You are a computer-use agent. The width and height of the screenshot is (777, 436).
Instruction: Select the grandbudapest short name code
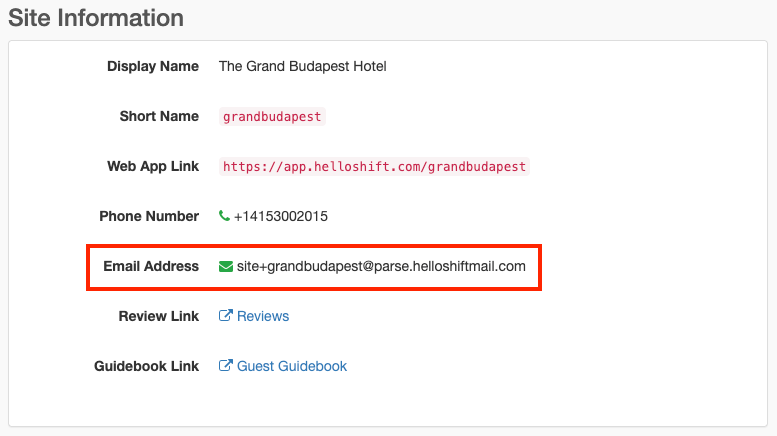[272, 116]
